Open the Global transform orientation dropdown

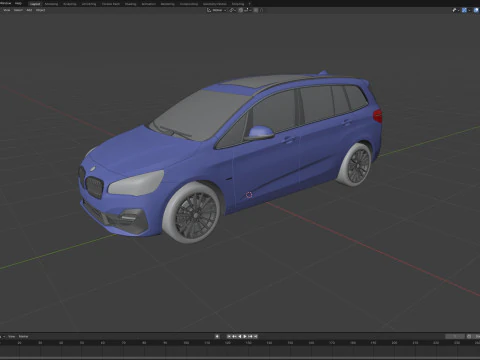216,10
